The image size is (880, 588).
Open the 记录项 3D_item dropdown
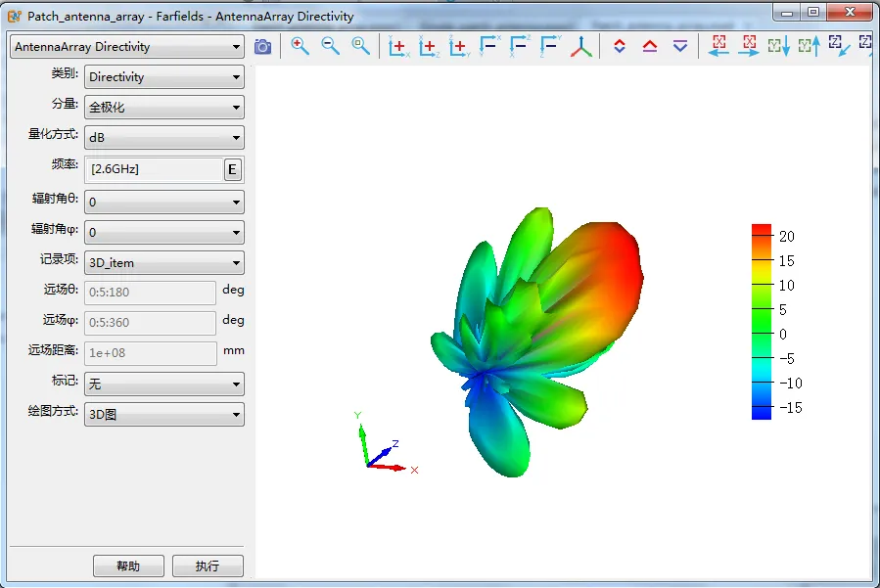pyautogui.click(x=163, y=262)
